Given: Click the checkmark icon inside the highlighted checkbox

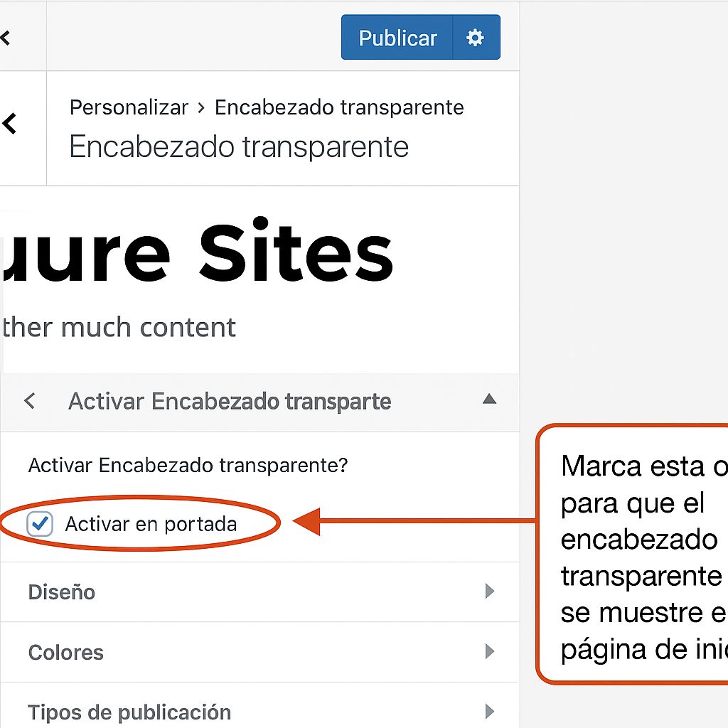Looking at the screenshot, I should click(x=41, y=524).
